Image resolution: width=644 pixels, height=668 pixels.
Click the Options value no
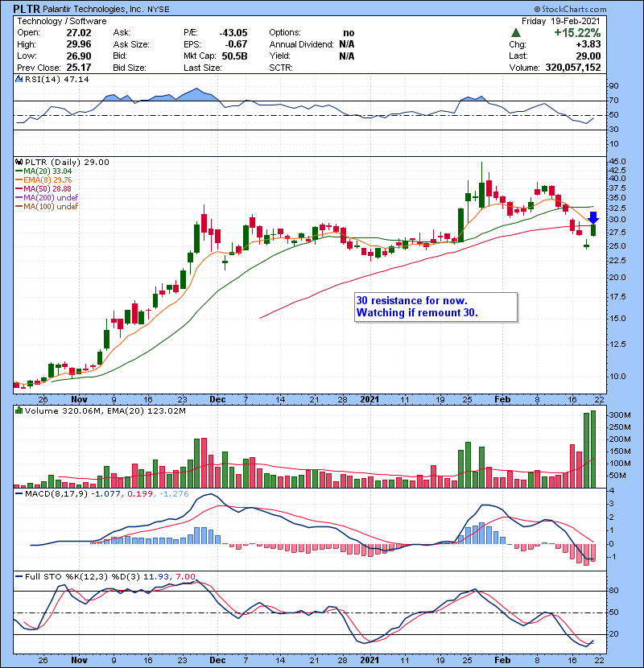349,33
